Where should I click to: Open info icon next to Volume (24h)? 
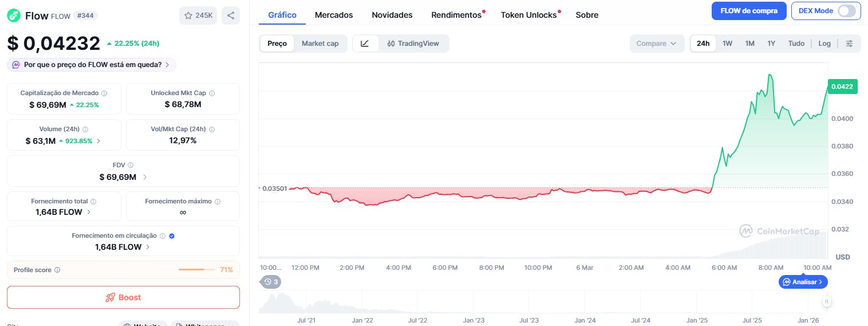pyautogui.click(x=85, y=129)
